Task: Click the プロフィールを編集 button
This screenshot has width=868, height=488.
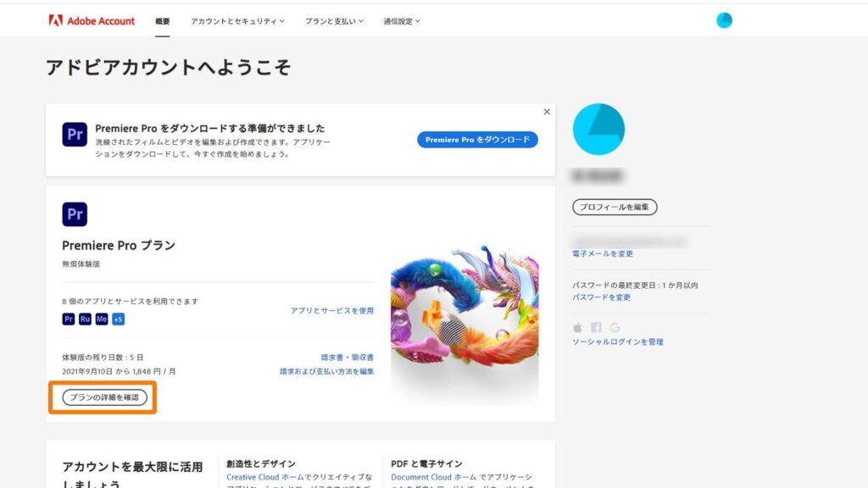Action: click(615, 207)
